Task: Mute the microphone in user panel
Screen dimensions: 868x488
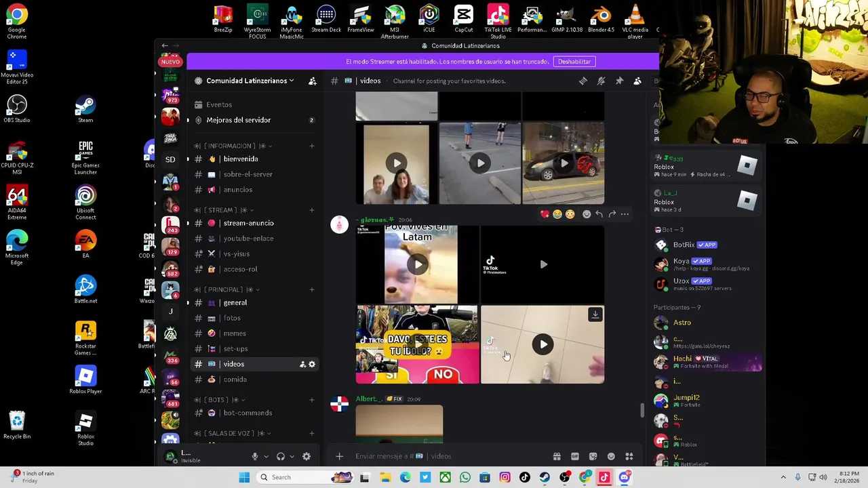Action: (255, 457)
